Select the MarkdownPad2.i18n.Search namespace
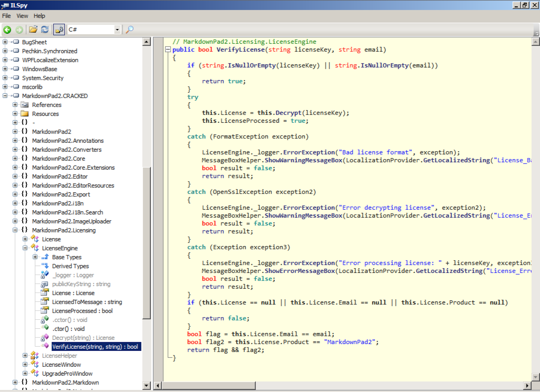540x392 pixels. point(67,212)
